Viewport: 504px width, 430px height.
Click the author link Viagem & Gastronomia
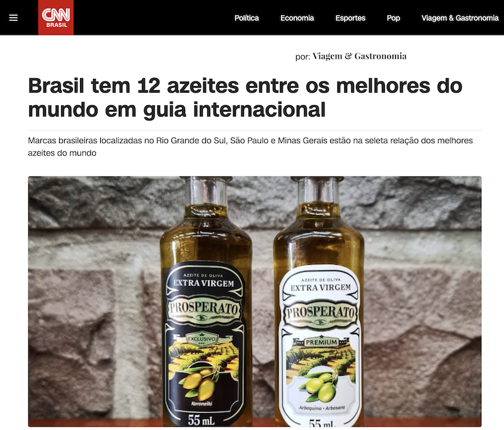coord(359,56)
